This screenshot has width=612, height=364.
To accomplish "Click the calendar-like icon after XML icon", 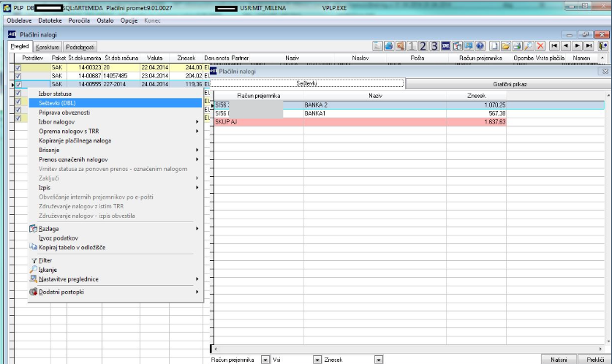I will (457, 46).
